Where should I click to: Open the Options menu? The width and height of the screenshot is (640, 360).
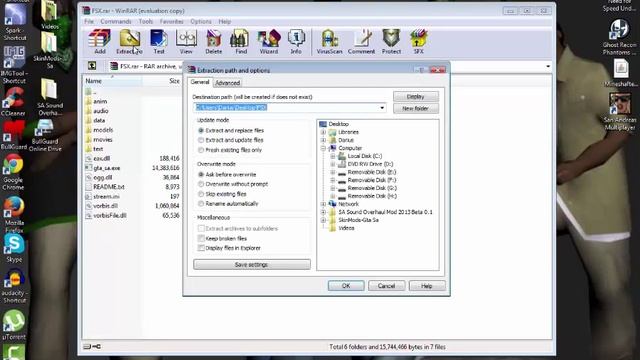click(201, 21)
